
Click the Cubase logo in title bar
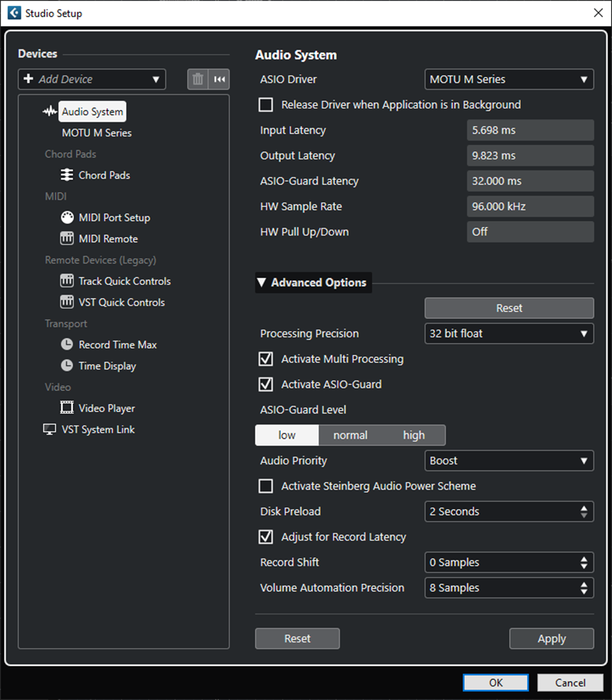[x=14, y=12]
